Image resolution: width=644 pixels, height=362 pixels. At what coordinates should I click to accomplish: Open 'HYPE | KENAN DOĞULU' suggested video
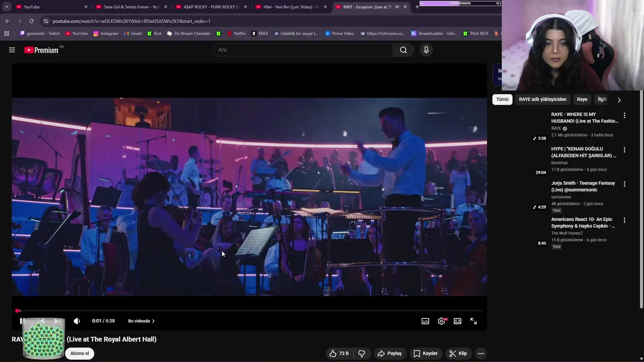point(584,152)
